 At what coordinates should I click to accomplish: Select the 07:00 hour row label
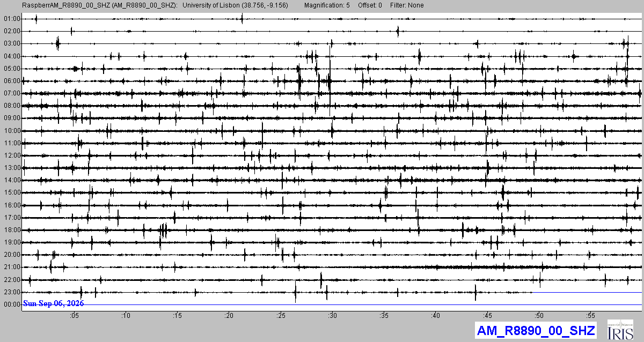point(12,93)
